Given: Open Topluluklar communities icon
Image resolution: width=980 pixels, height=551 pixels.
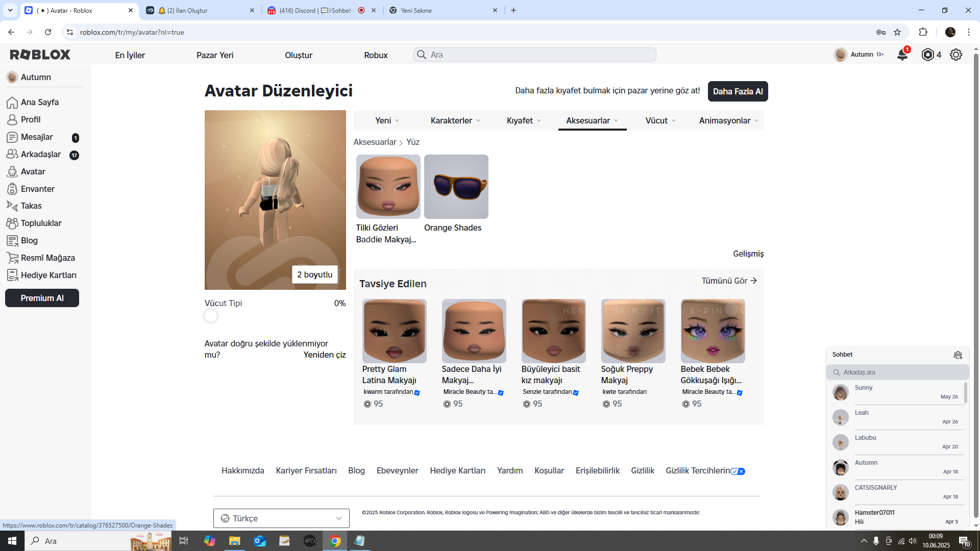Looking at the screenshot, I should tap(12, 223).
